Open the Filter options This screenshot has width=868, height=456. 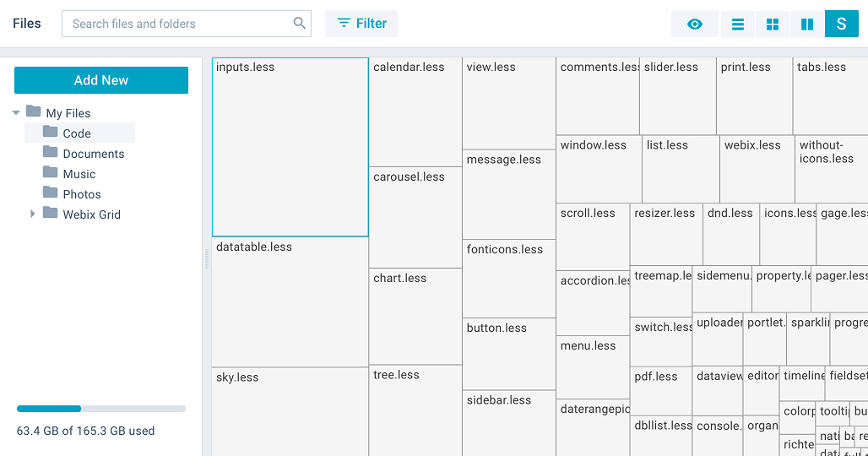(x=361, y=24)
